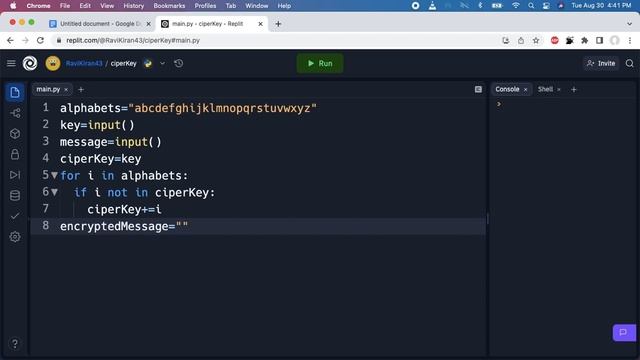The image size is (640, 360).
Task: Reload the Replit page
Action: click(40, 40)
